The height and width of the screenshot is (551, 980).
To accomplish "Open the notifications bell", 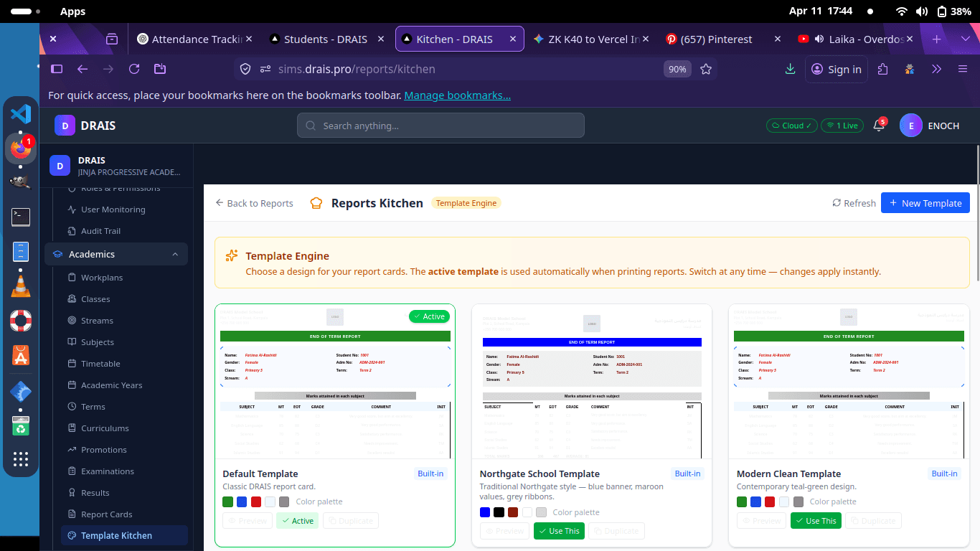I will pos(877,126).
